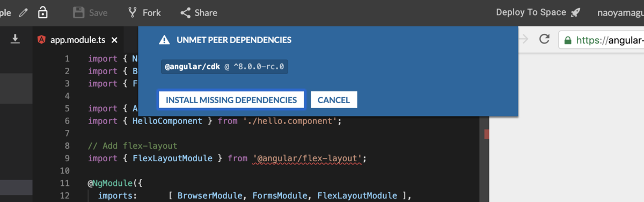Viewport: 644px width, 202px height.
Task: Click FormsModule in imports array
Action: coord(280,196)
